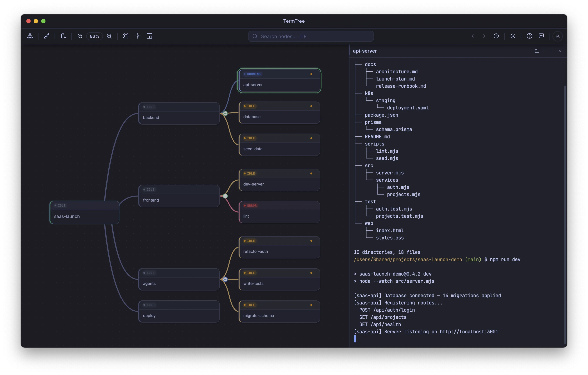Collapse backend node children toggle
The width and height of the screenshot is (588, 375).
click(x=225, y=113)
